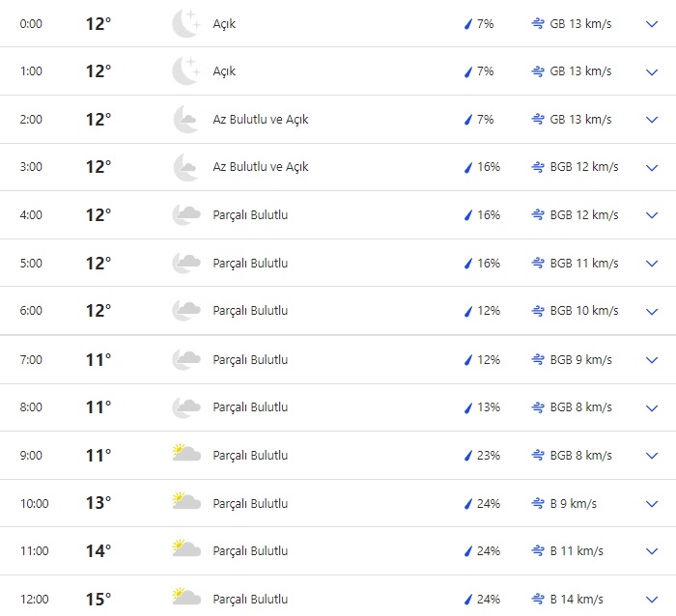Click the moon icon in the 2:00 row
The image size is (676, 616).
pyautogui.click(x=184, y=120)
